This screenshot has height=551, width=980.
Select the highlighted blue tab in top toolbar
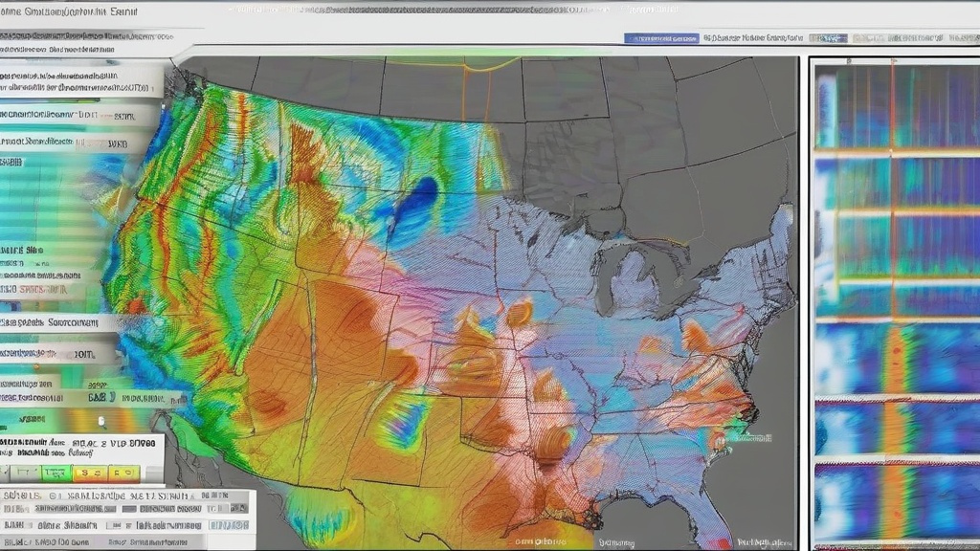(661, 38)
